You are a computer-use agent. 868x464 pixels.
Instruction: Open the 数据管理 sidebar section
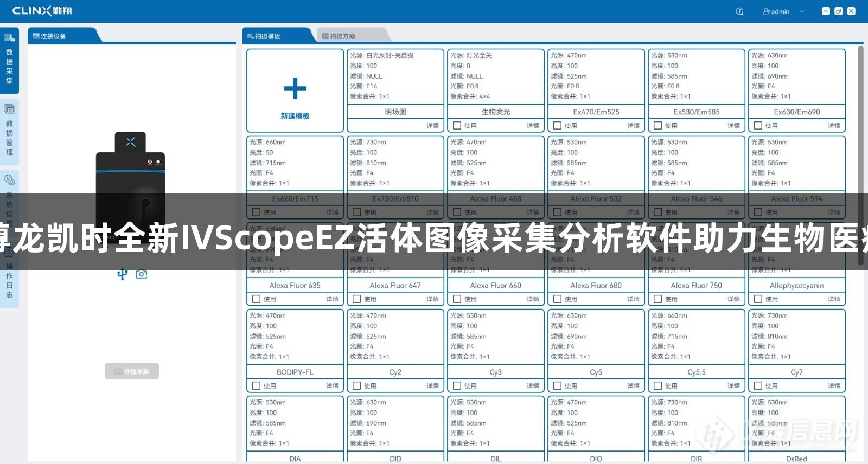9,132
